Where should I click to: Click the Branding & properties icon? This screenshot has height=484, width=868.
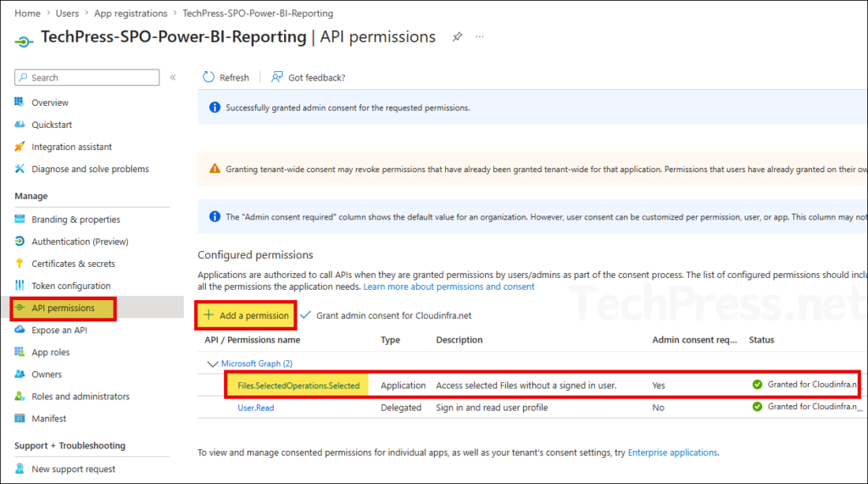(x=19, y=219)
